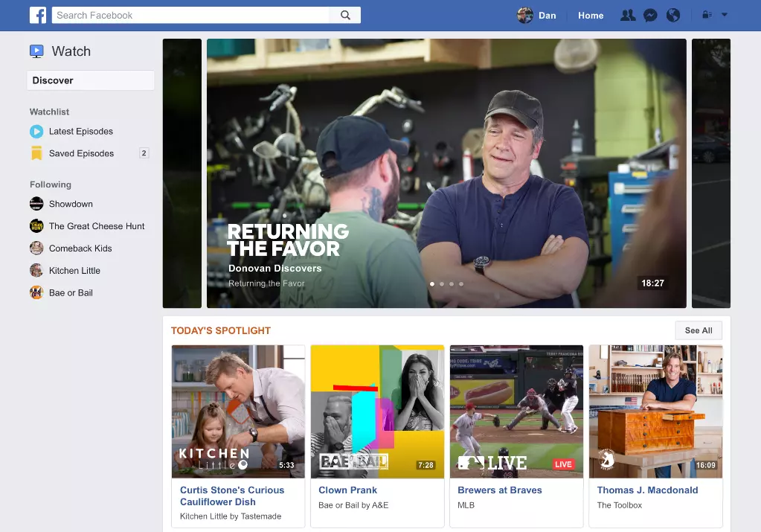Open Saved Episodes in Watchlist
The height and width of the screenshot is (532, 761).
82,153
